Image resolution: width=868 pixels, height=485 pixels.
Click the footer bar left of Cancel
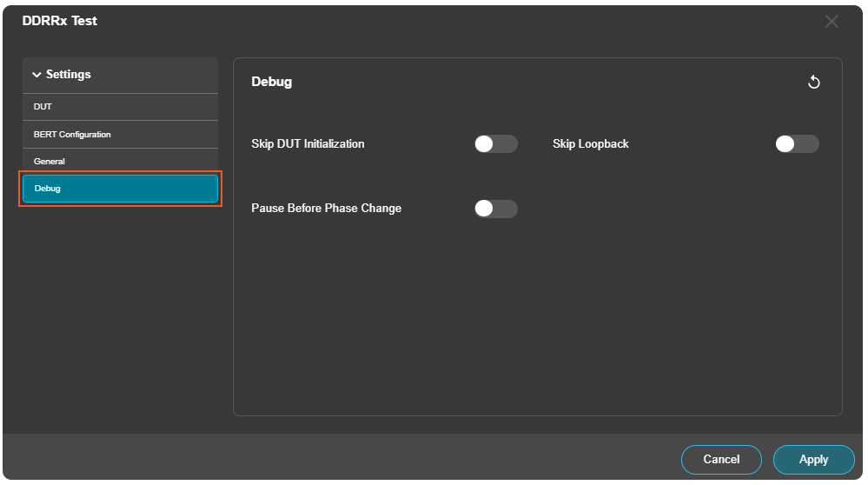tap(348, 459)
